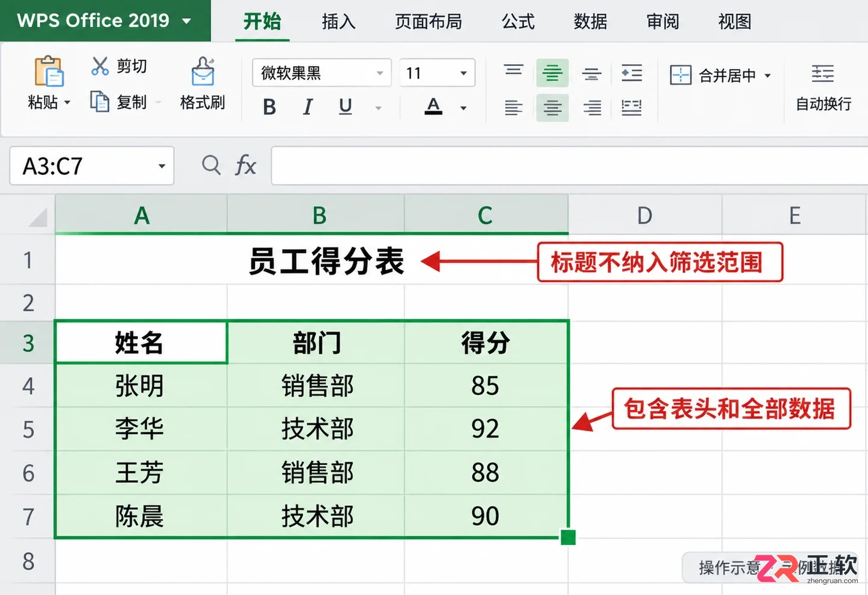Click the align right icon

pyautogui.click(x=592, y=108)
